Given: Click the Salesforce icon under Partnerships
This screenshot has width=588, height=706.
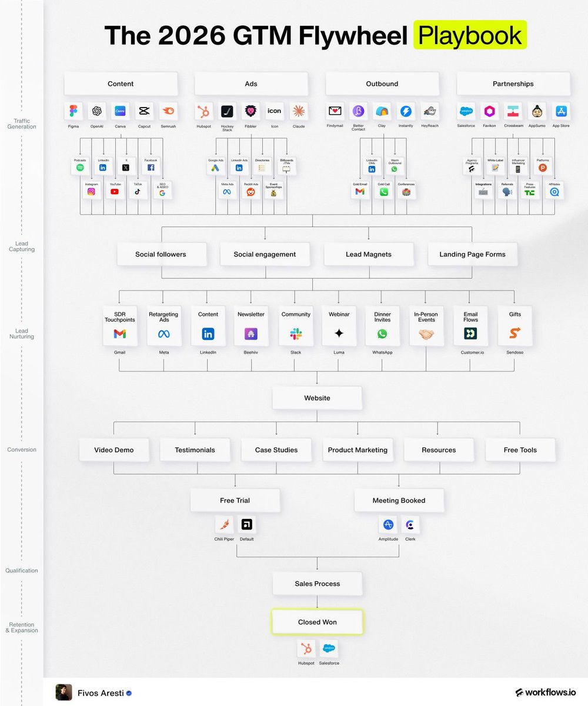Looking at the screenshot, I should click(x=466, y=111).
